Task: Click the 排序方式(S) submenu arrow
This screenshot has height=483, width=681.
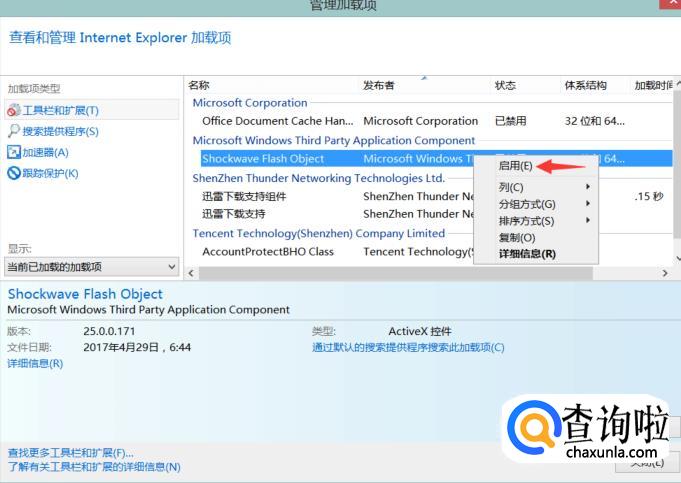Action: click(588, 220)
